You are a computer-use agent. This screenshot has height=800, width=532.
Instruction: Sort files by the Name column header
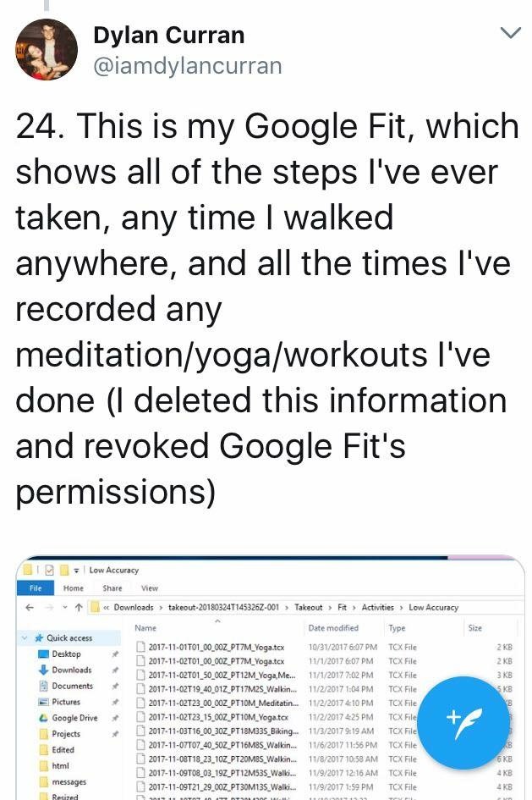tap(145, 628)
